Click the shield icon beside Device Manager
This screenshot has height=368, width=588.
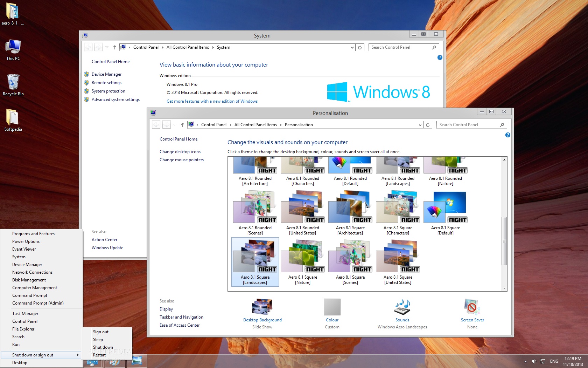(86, 74)
